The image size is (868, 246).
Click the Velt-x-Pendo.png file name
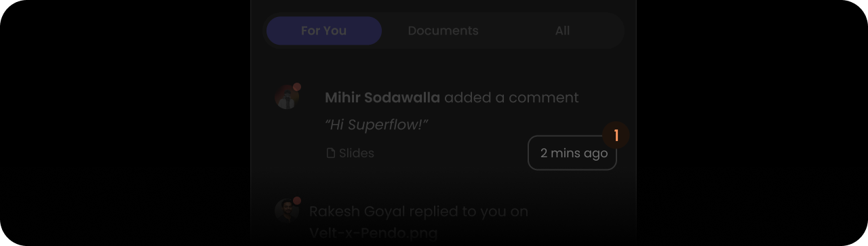pos(374,234)
